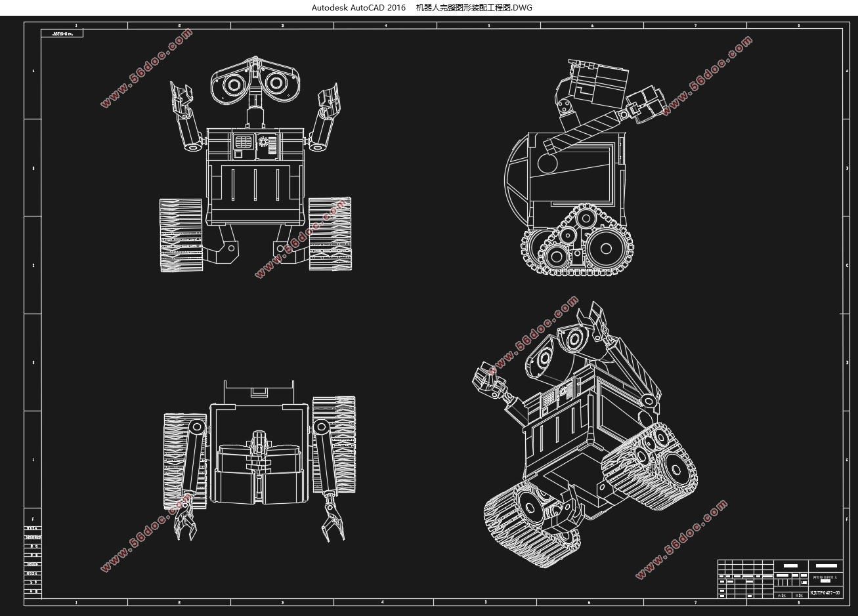Click the chest control panel grid in front view
858x616 pixels.
point(243,141)
